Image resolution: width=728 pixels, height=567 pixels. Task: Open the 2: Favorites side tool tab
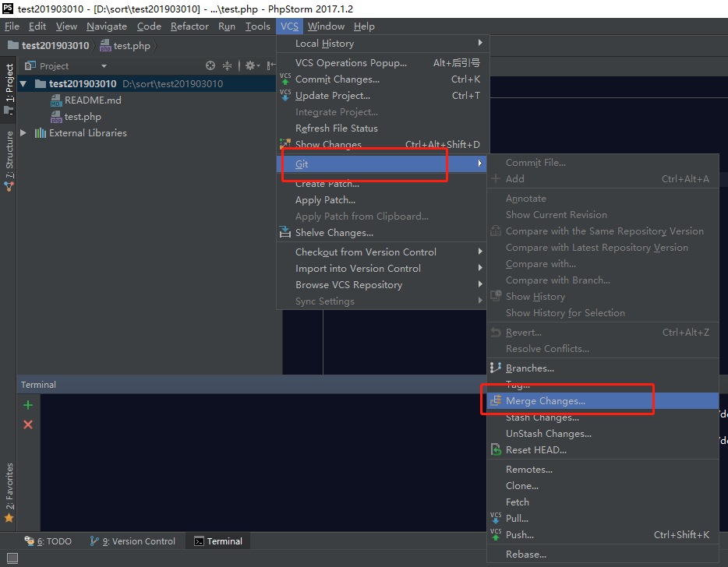tap(9, 492)
